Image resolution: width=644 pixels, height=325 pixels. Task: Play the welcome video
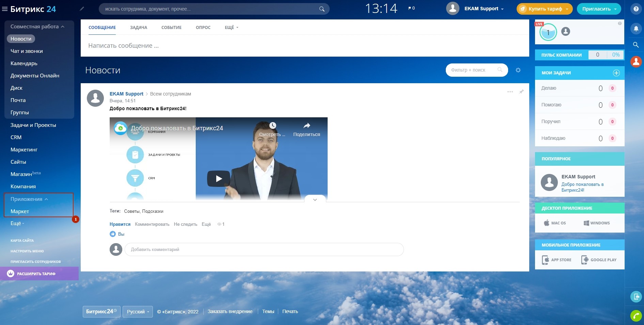[219, 179]
